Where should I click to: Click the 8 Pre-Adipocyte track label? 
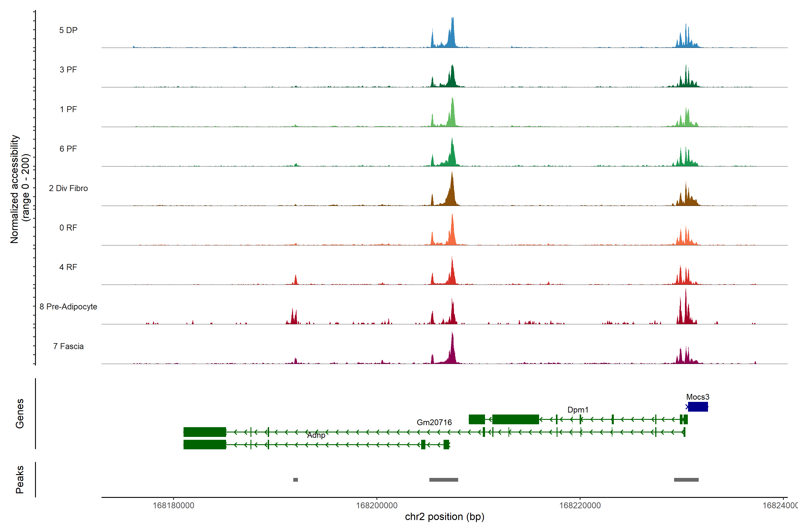(x=68, y=307)
